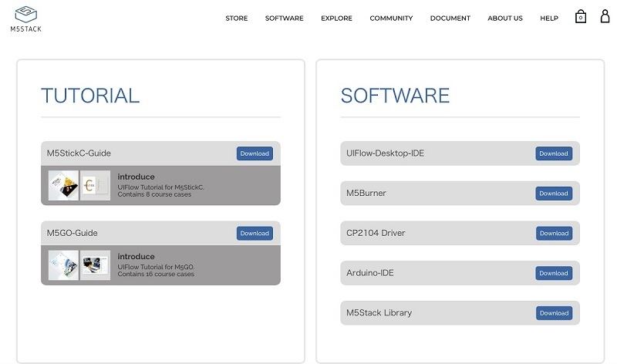This screenshot has height=364, width=617.
Task: Open the DOCUMENT menu item
Action: [450, 19]
